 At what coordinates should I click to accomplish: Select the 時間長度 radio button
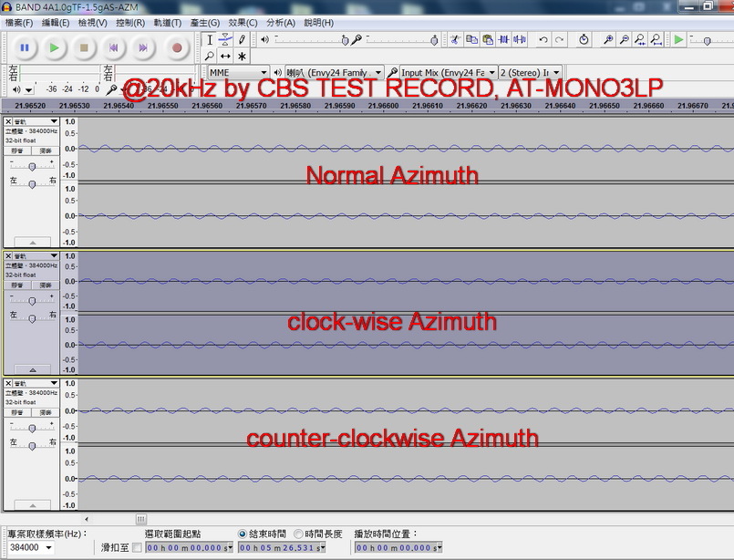click(x=298, y=534)
